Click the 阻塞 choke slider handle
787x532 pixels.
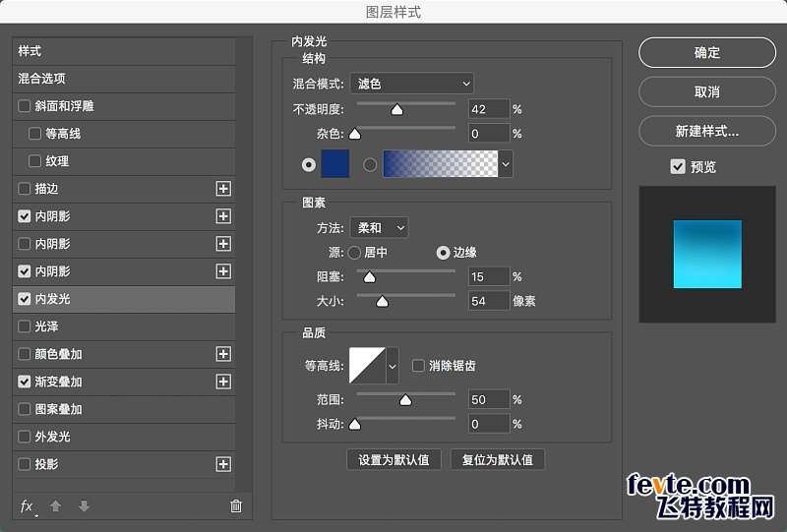(370, 276)
